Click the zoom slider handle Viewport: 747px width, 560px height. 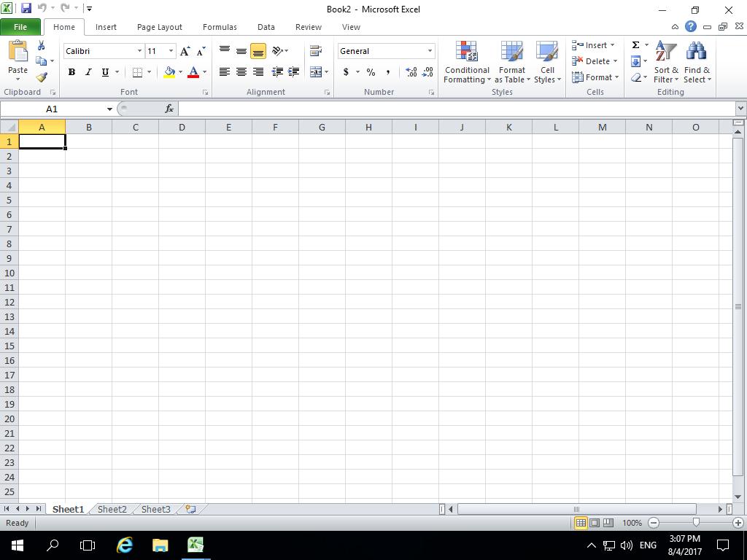click(696, 522)
